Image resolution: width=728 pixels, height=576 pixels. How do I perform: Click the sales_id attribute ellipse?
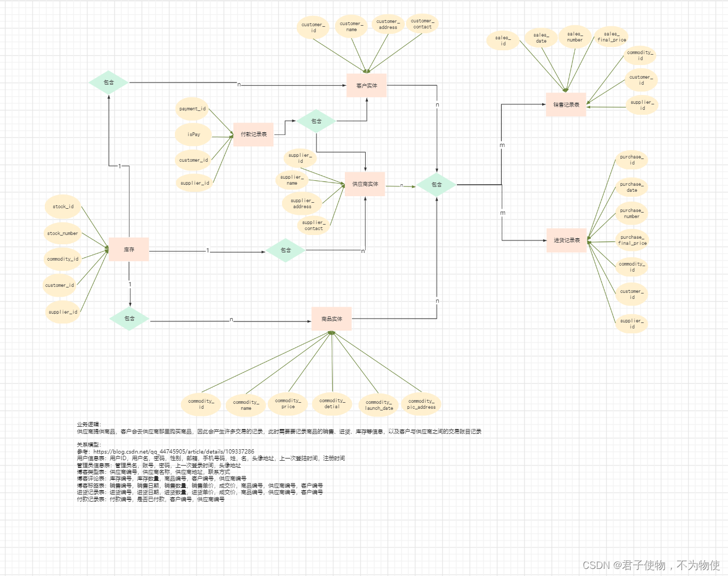tap(503, 40)
